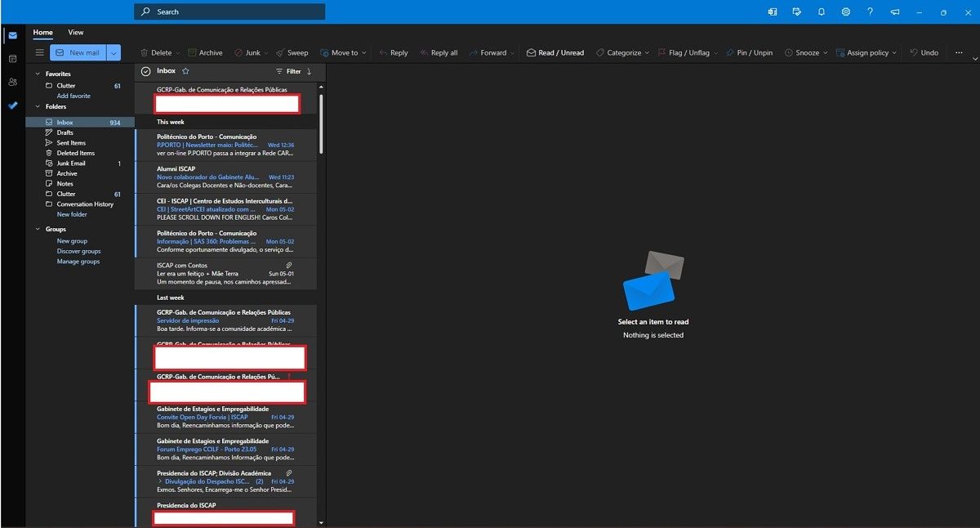Toggle Pin/Unpin for a message
This screenshot has height=528, width=980.
point(749,52)
